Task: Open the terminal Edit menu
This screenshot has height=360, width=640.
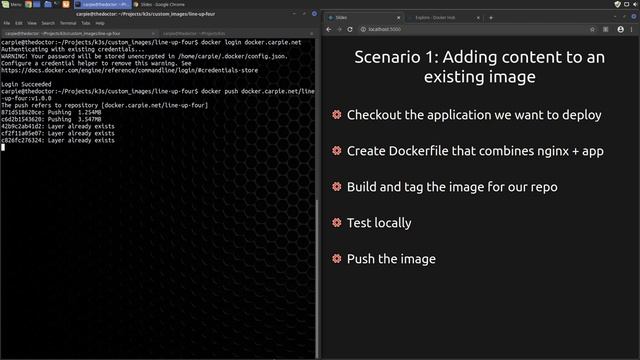Action: click(x=19, y=23)
